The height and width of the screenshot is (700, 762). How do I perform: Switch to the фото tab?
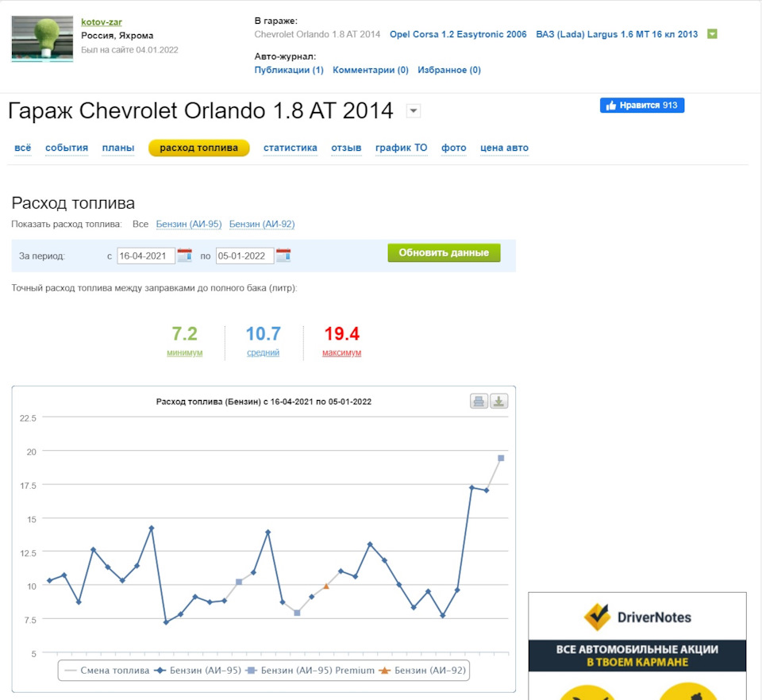click(x=453, y=148)
